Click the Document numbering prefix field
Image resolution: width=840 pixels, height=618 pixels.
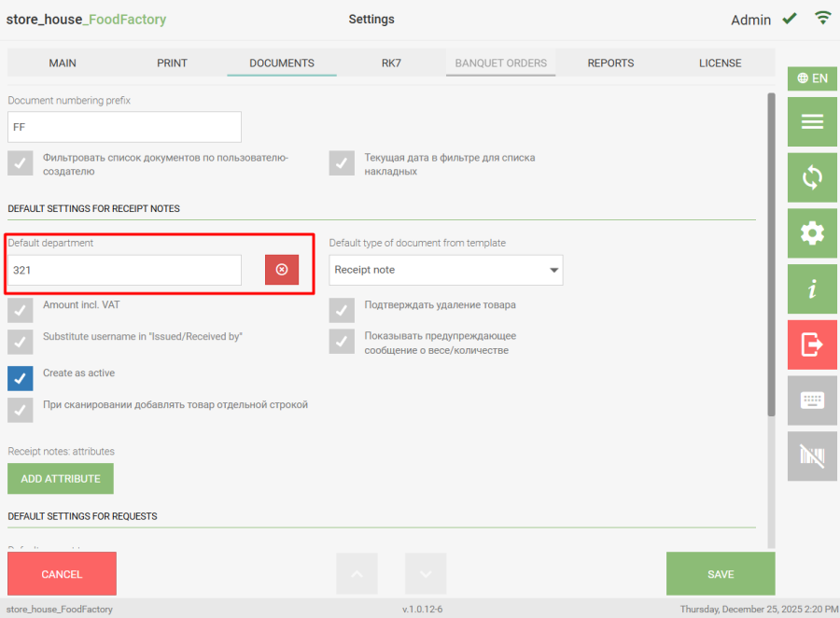[124, 127]
